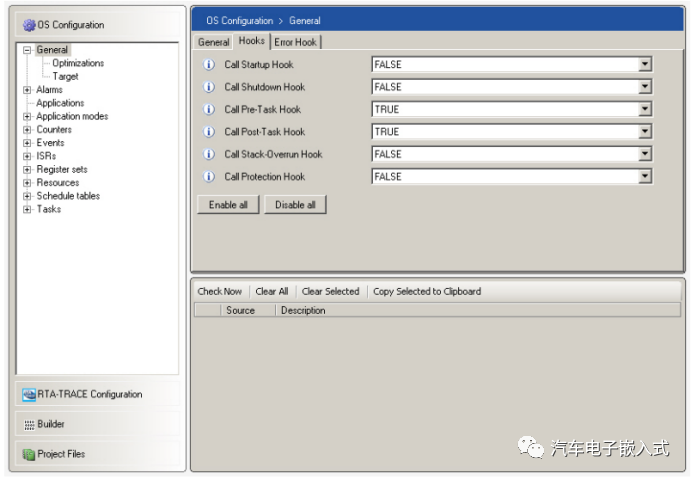Screen dimensions: 692x479
Task: Open the Call Shutdown Hook dropdown arrow
Action: [645, 87]
